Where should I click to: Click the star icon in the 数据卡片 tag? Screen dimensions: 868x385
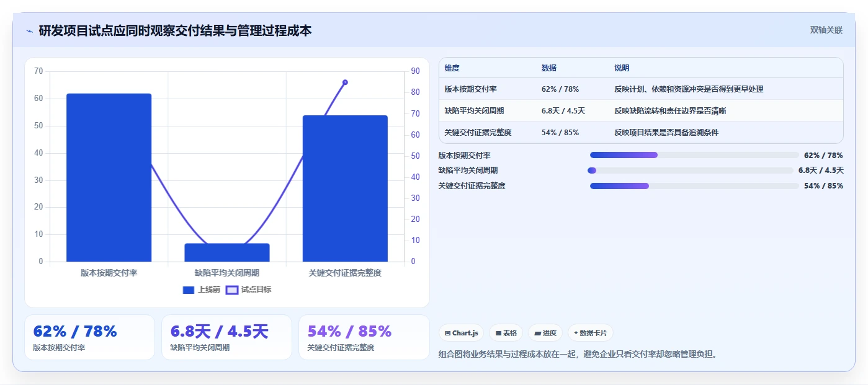pyautogui.click(x=576, y=333)
